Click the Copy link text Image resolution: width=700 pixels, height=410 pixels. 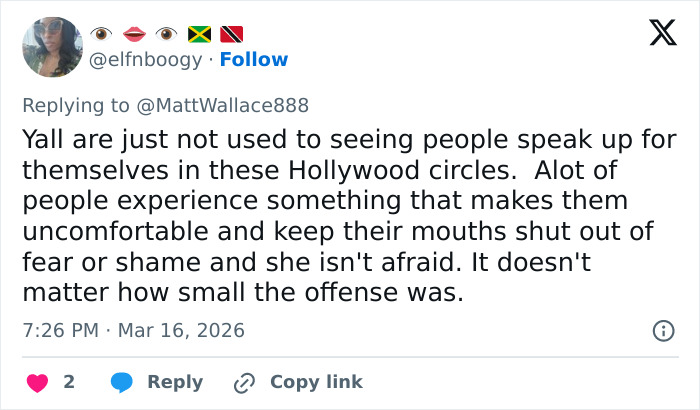(316, 382)
